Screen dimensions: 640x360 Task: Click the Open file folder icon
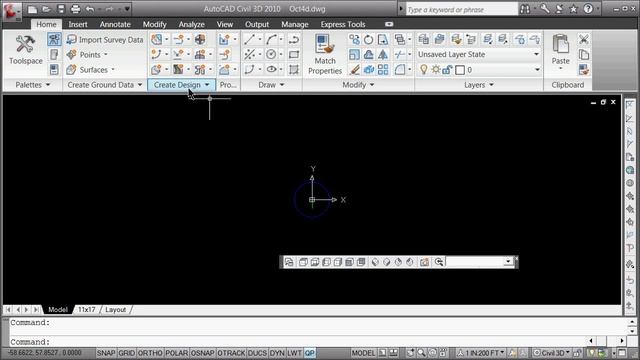(46, 9)
